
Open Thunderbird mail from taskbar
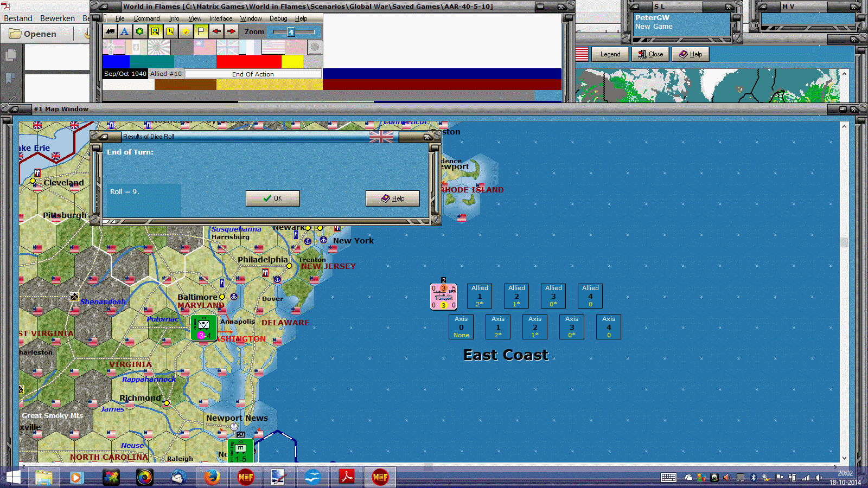178,477
